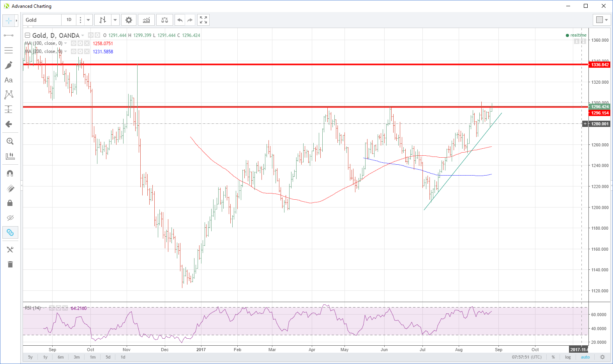Image resolution: width=613 pixels, height=364 pixels.
Task: Collapse the Gold chart legend with minus box
Action: point(27,35)
